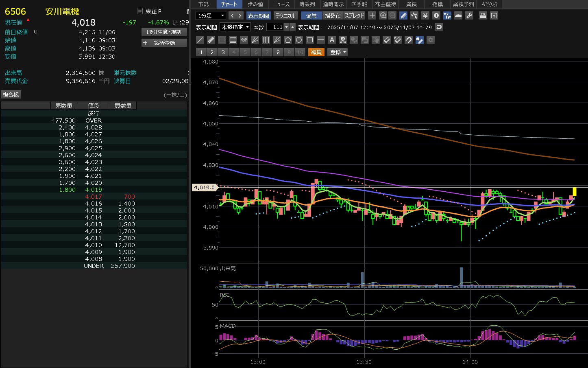
Task: Choose the text annotation tool
Action: point(332,40)
